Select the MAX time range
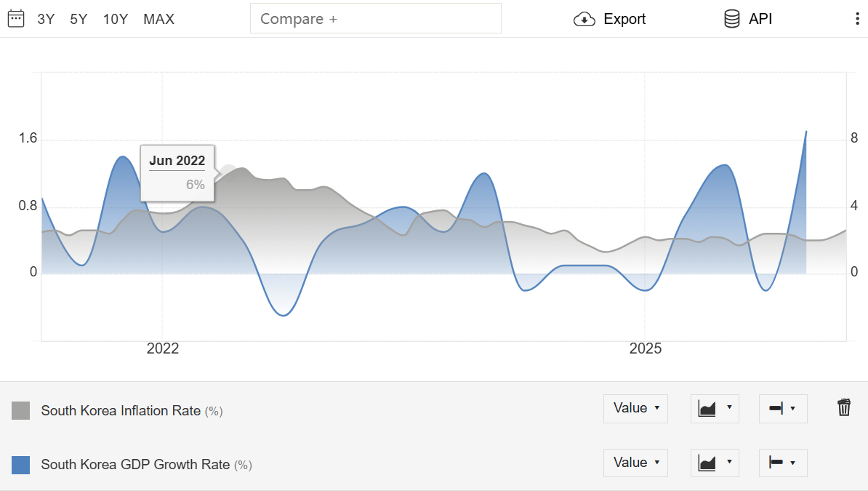The image size is (868, 491). pos(159,19)
